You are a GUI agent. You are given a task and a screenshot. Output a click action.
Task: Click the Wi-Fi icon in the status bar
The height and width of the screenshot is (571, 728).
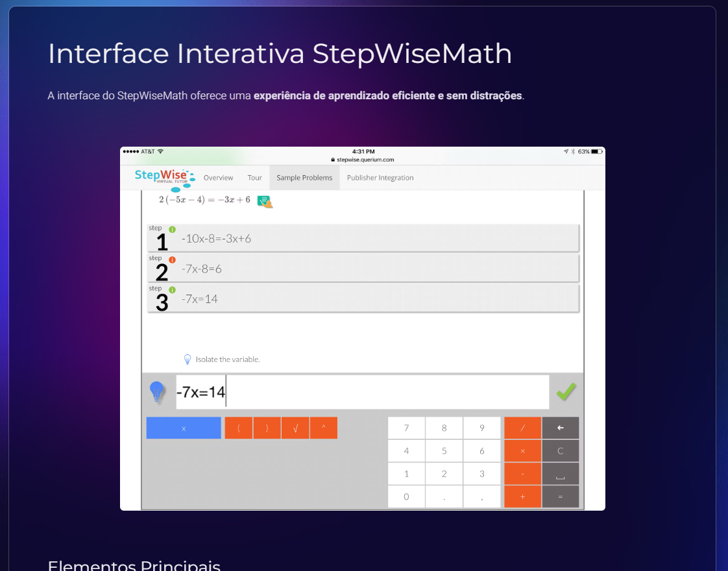[x=161, y=151]
